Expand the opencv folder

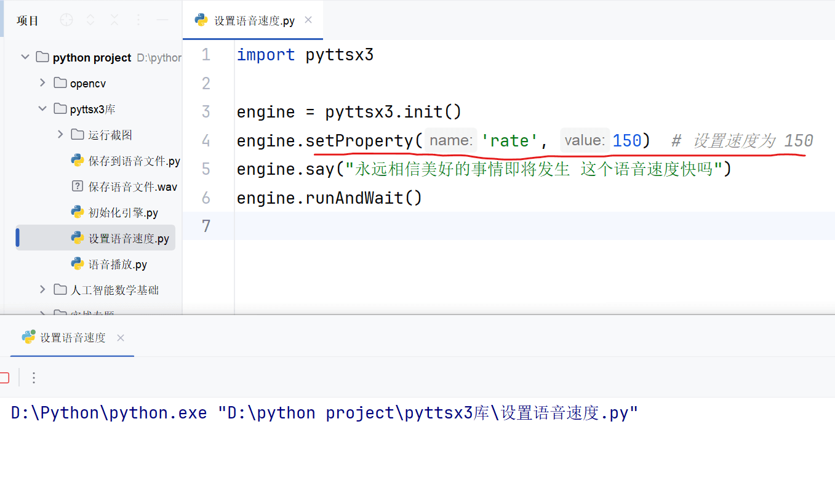coord(42,82)
